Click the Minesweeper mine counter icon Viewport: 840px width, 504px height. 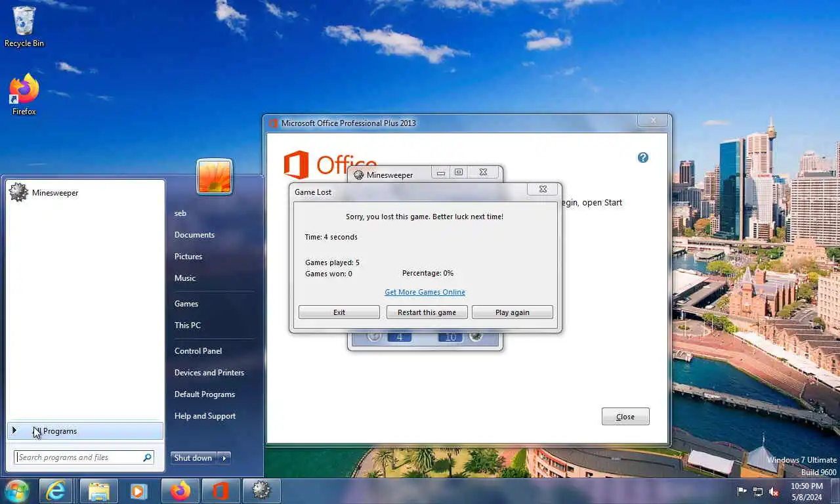pos(476,337)
